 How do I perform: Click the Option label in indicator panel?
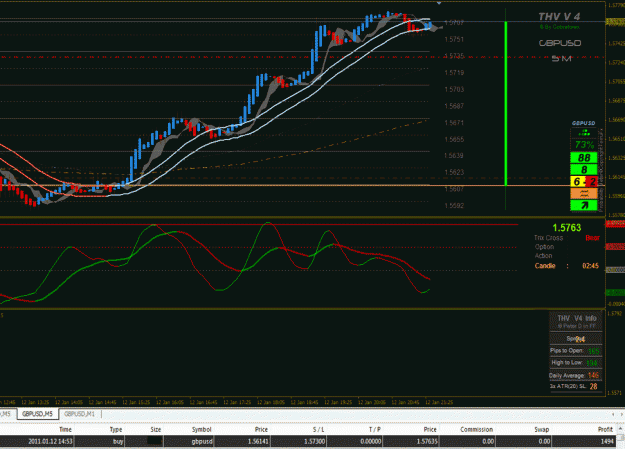pos(544,247)
